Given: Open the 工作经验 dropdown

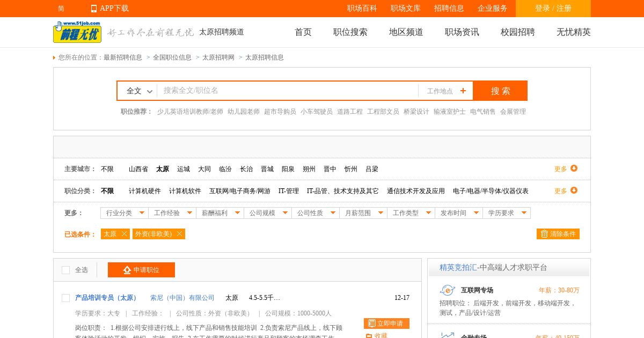Looking at the screenshot, I should tap(172, 213).
